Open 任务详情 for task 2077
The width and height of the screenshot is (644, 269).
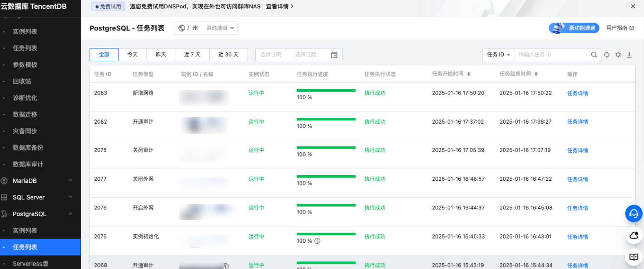click(577, 179)
